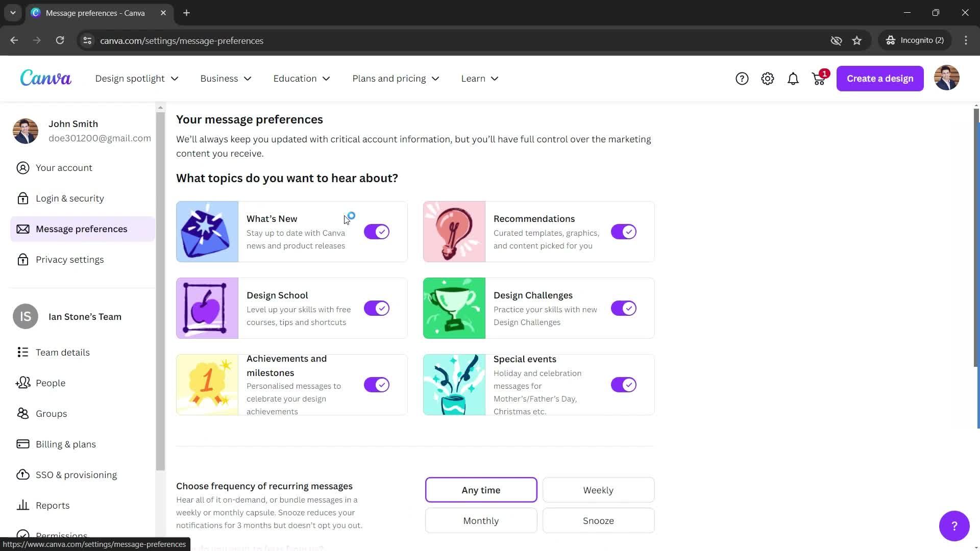Click the Recommendations lightbulb icon
980x551 pixels.
coord(456,232)
